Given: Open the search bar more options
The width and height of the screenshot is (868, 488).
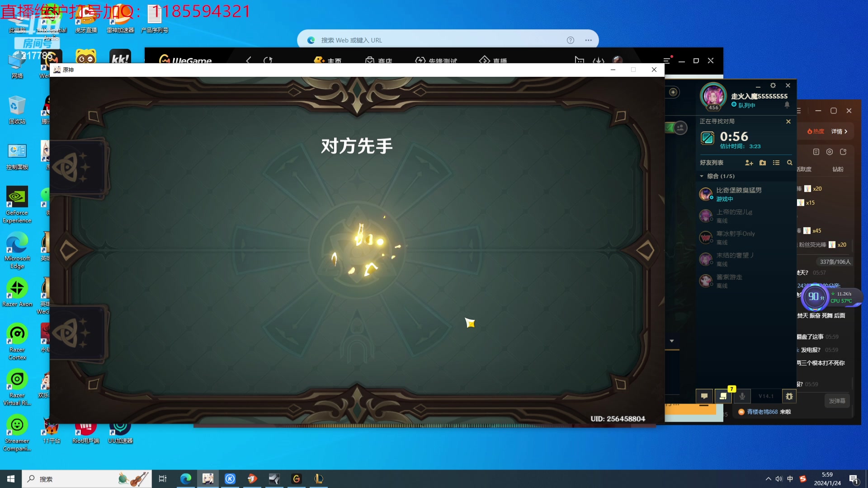Looking at the screenshot, I should click(588, 40).
